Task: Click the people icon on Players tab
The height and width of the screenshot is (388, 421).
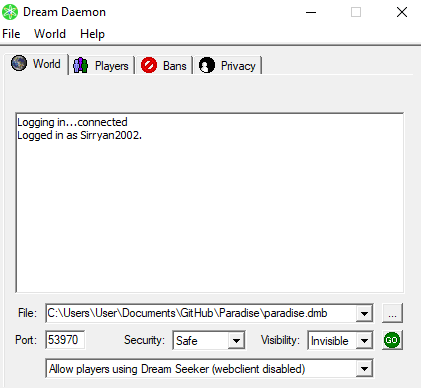Action: (81, 65)
